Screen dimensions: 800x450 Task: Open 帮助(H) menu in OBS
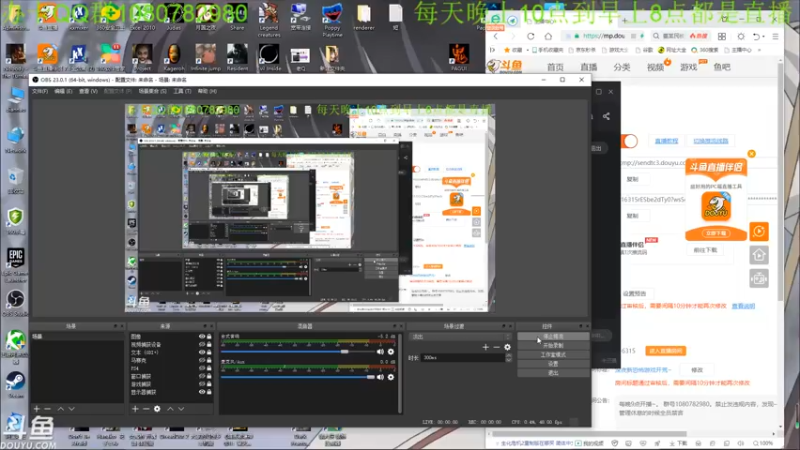coord(207,91)
